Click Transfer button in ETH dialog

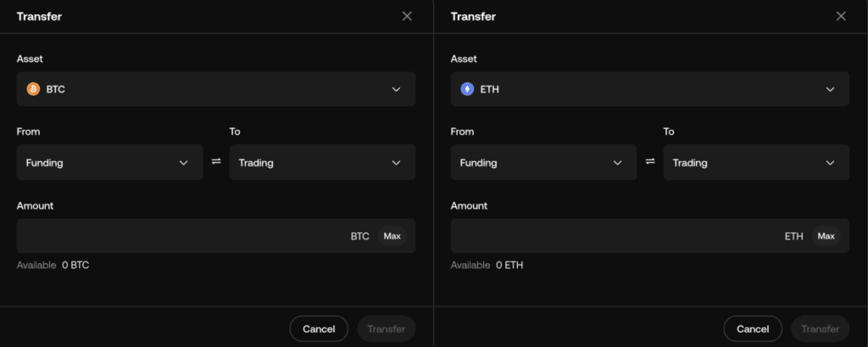820,328
